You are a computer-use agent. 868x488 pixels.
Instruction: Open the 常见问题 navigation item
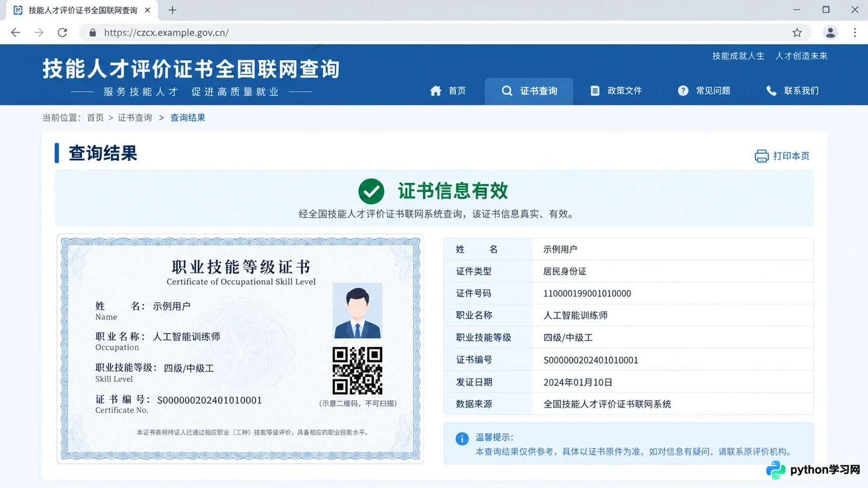coord(704,90)
